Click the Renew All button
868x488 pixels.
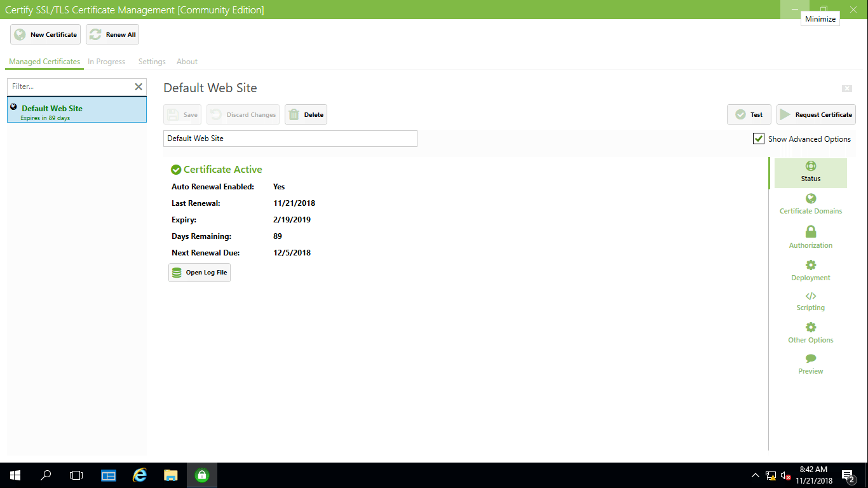pyautogui.click(x=112, y=34)
